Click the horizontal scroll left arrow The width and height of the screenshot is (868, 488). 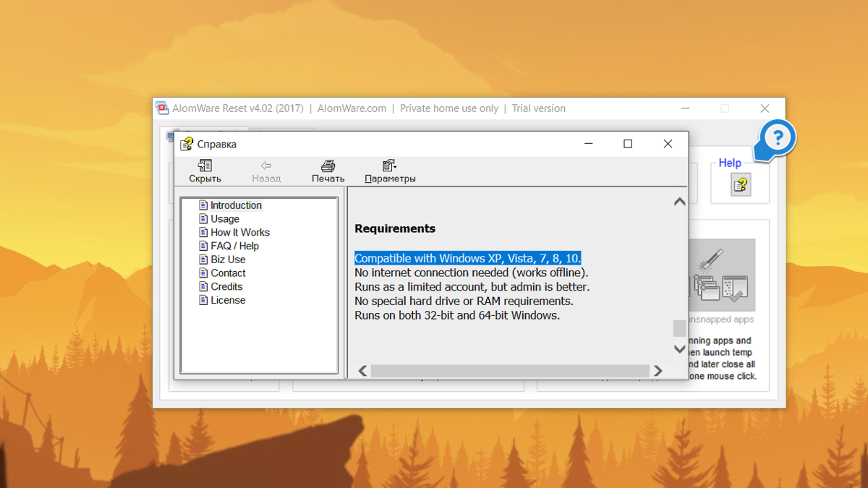pyautogui.click(x=363, y=371)
